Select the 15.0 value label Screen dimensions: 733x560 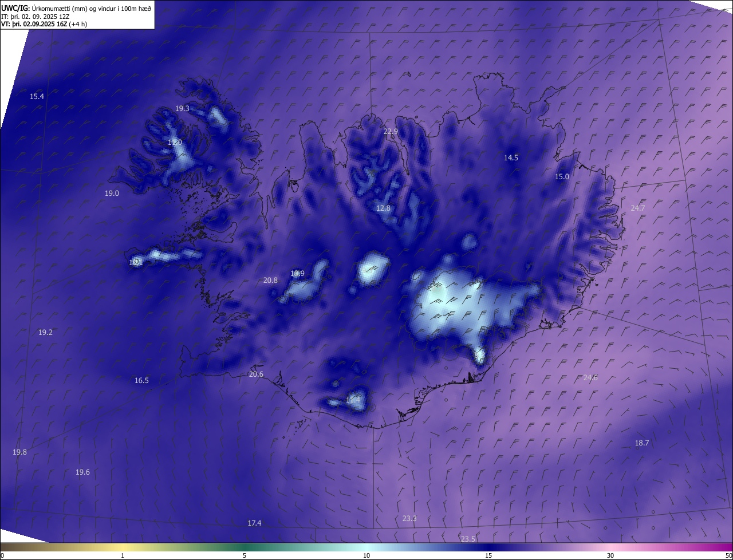[x=562, y=176]
